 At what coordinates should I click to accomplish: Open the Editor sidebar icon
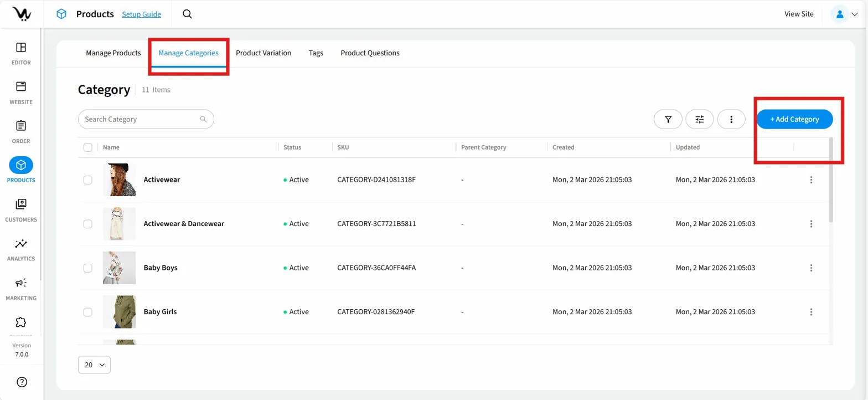[x=21, y=48]
